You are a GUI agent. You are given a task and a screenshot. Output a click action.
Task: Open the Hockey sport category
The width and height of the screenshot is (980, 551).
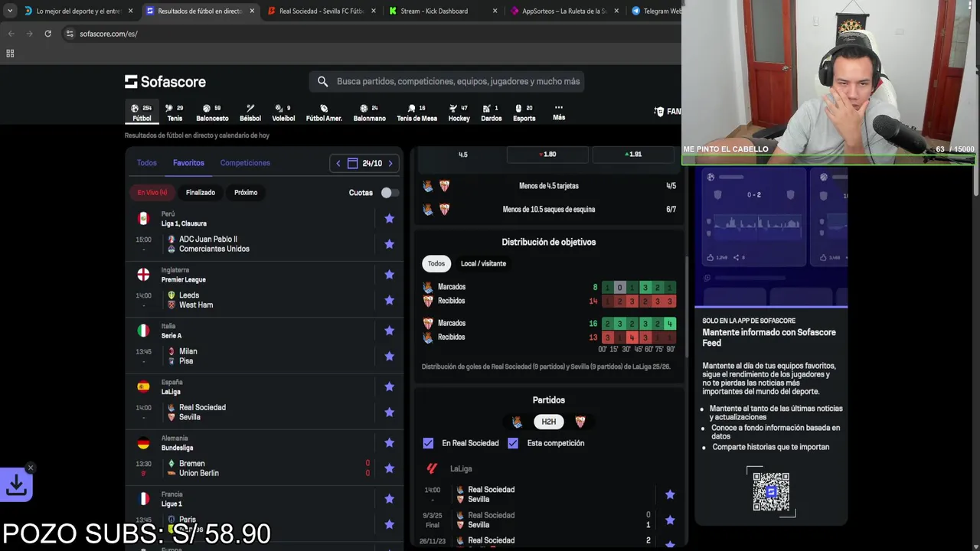[x=459, y=112]
